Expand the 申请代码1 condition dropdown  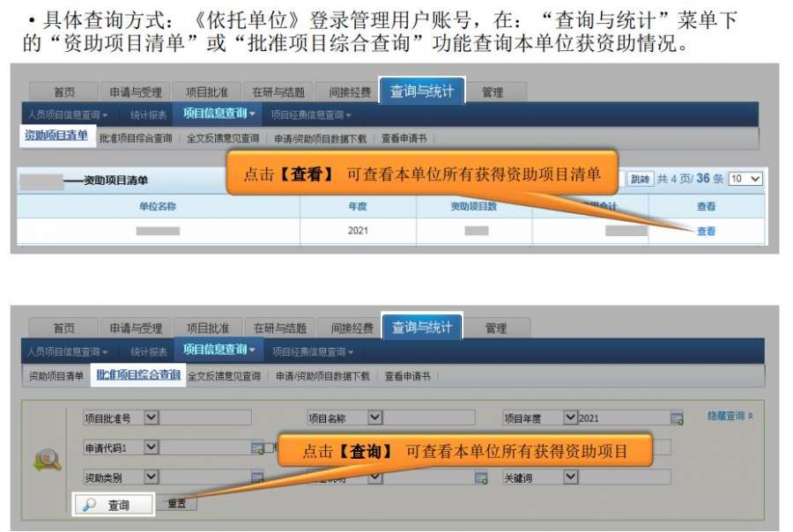152,447
